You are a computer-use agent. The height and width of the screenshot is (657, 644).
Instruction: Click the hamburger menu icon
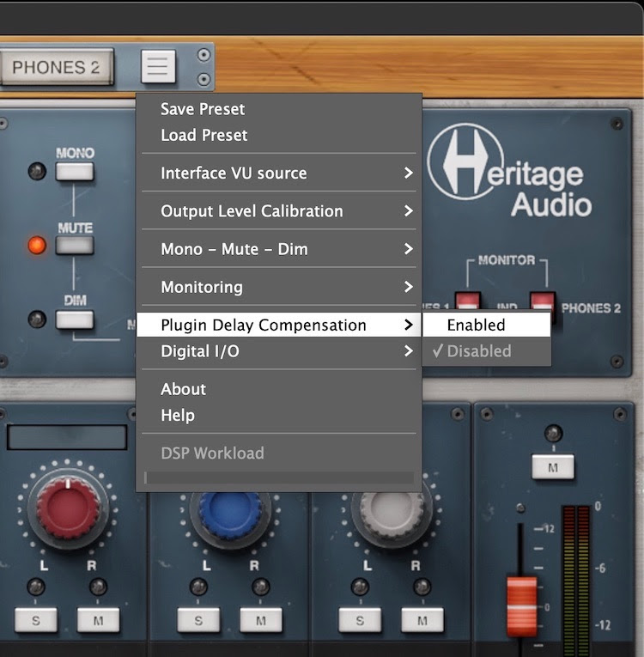(x=158, y=66)
